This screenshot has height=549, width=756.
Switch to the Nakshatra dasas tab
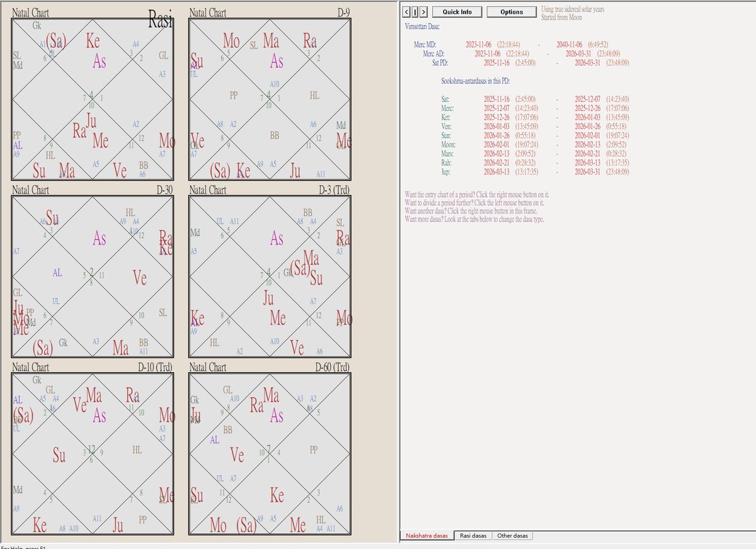coord(427,536)
